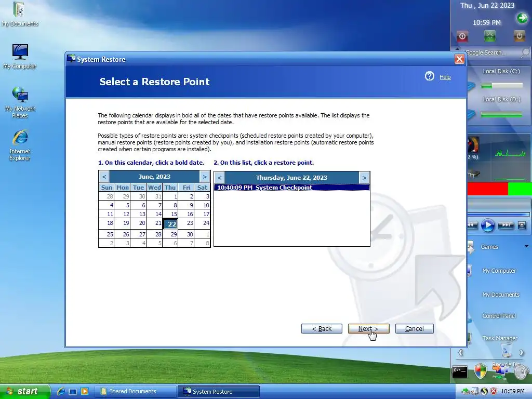Viewport: 532px width, 399px height.
Task: Click date 15 in the June calendar
Action: click(x=170, y=214)
